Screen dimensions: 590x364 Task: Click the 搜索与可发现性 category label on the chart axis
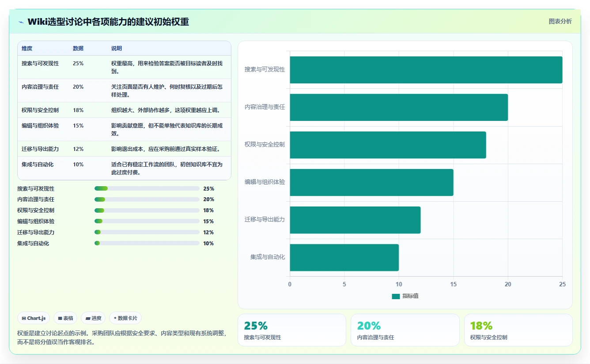click(x=265, y=70)
